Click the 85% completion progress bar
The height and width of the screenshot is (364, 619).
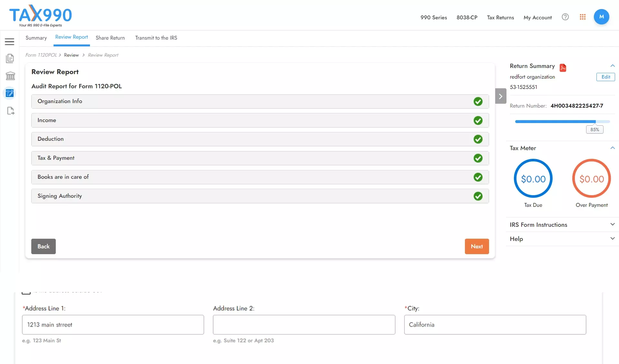click(x=562, y=121)
